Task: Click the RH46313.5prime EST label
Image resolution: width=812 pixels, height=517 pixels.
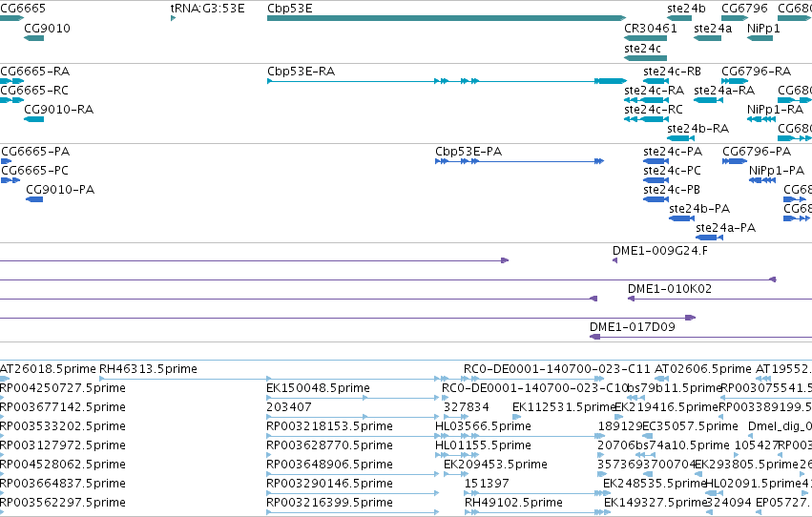Action: 148,369
